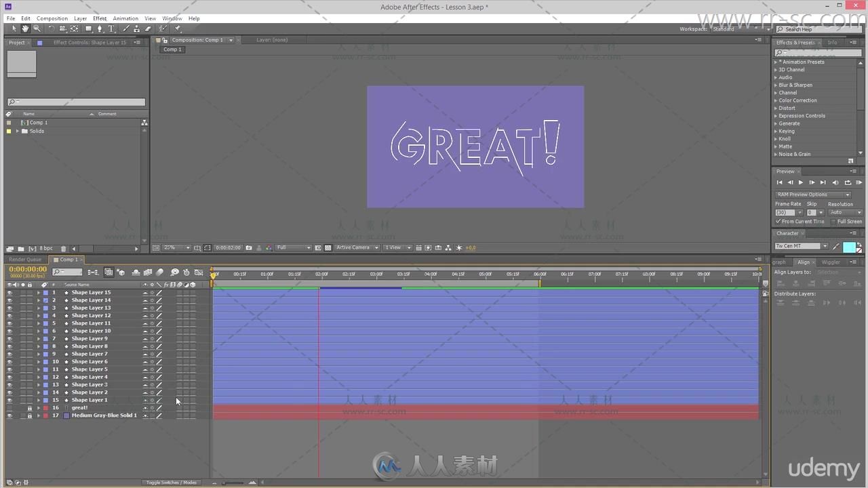Screen dimensions: 868x488
Task: Click the cyan fill color swatch
Action: tap(848, 247)
